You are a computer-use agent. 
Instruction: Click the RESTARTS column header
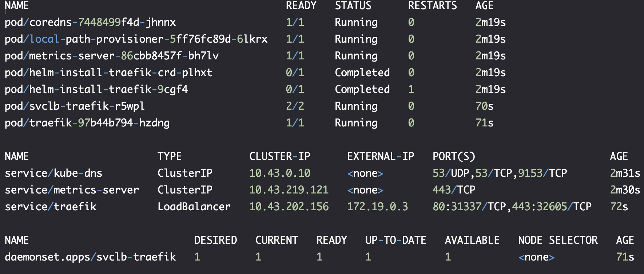(432, 5)
